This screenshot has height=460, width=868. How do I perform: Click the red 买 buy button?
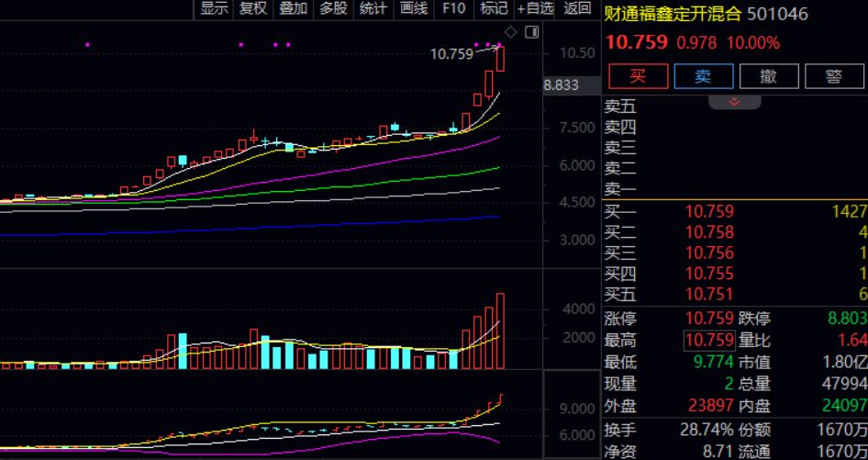tap(639, 76)
